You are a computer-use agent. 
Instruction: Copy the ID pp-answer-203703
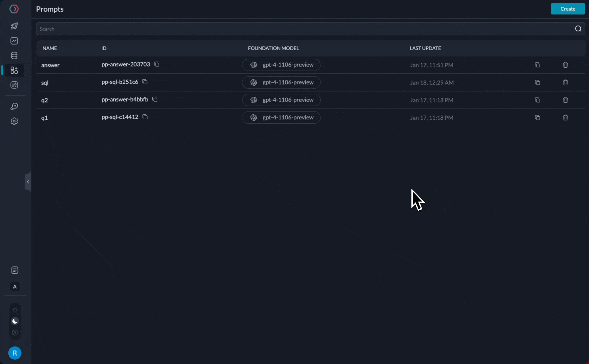157,64
